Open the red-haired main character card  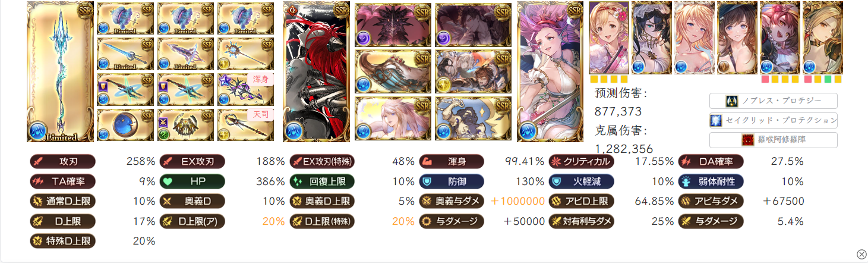tap(316, 72)
